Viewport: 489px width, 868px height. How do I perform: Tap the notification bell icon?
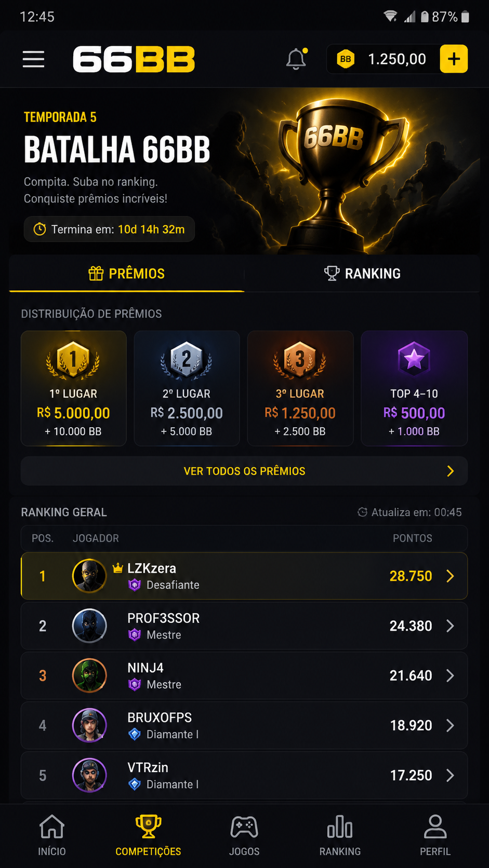[x=296, y=59]
